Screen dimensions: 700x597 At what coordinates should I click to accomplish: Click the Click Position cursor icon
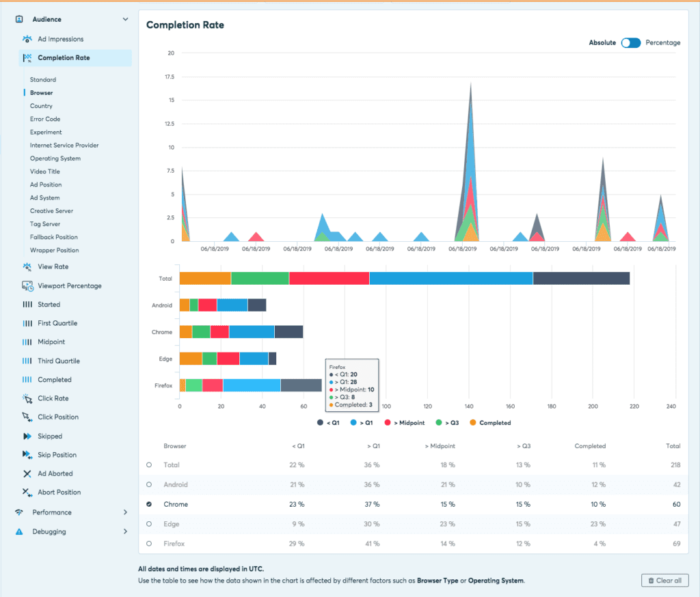coord(27,417)
